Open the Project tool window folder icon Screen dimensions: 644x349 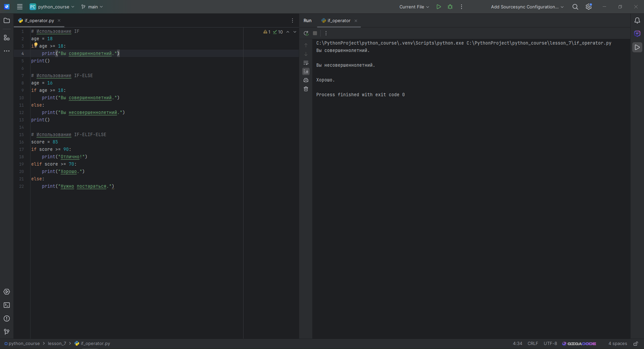6,20
